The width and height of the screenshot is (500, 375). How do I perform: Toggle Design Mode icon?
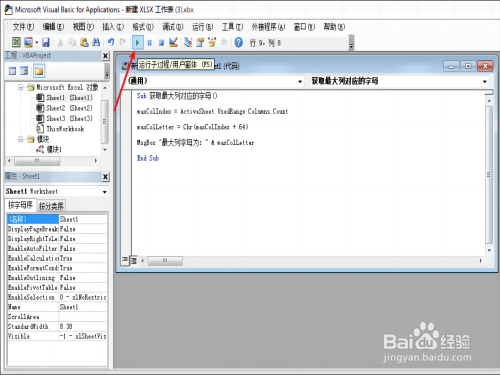173,42
